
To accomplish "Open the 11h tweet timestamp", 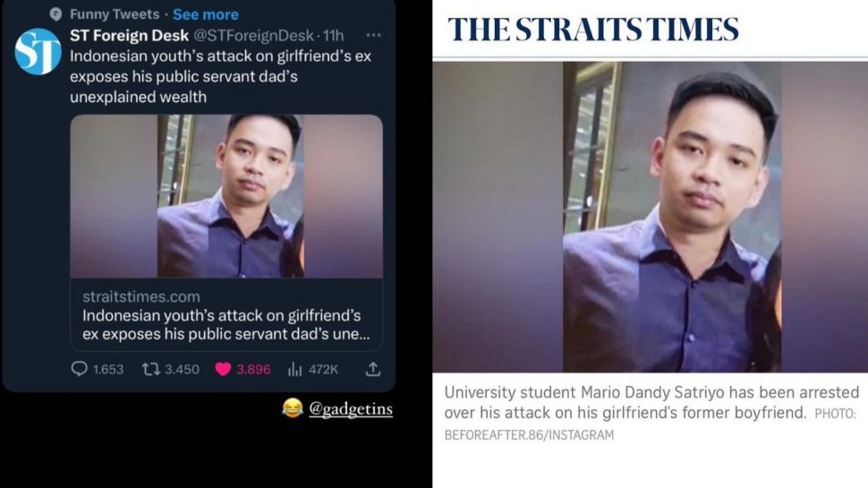I will point(333,36).
